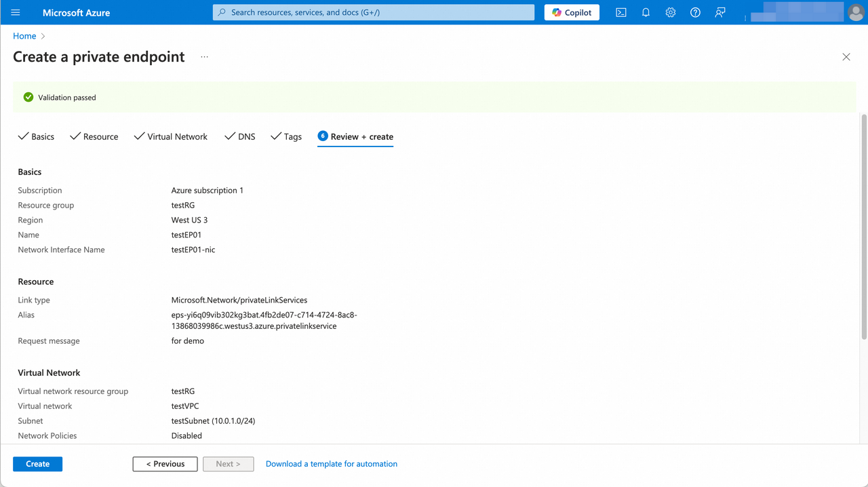Open the portal hamburger menu
Viewport: 868px width, 487px height.
[16, 12]
